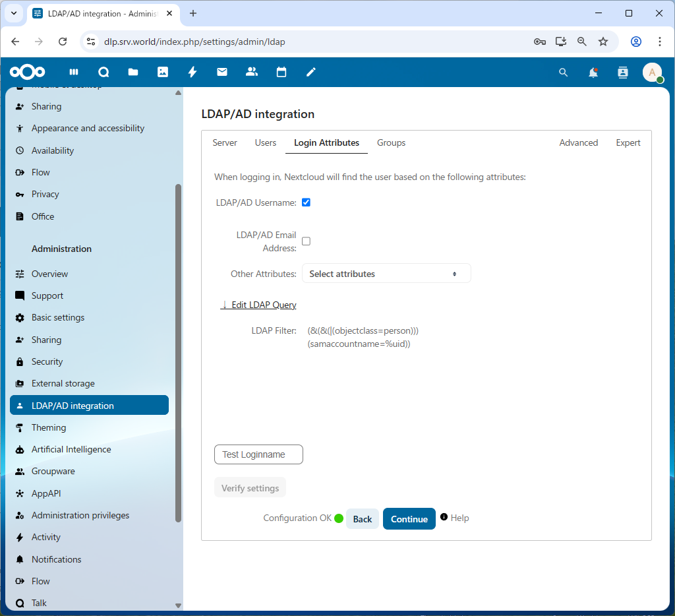Open the Contacts people icon

click(x=252, y=72)
